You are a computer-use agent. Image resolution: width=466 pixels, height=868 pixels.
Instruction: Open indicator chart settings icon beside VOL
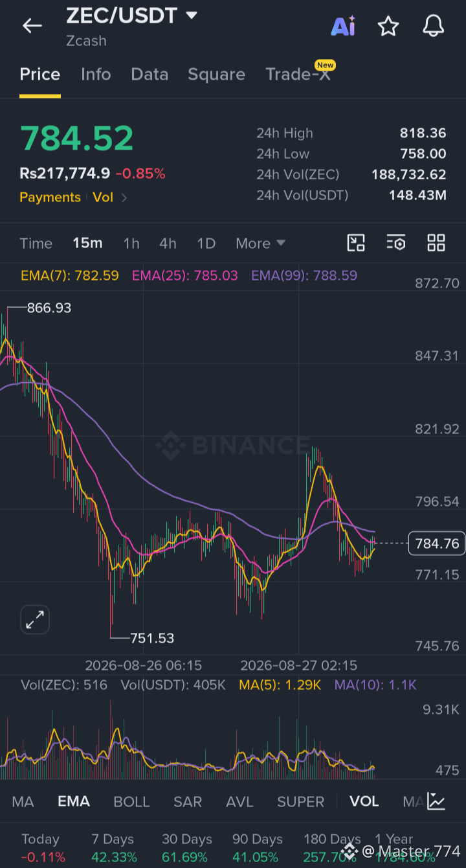click(x=436, y=801)
